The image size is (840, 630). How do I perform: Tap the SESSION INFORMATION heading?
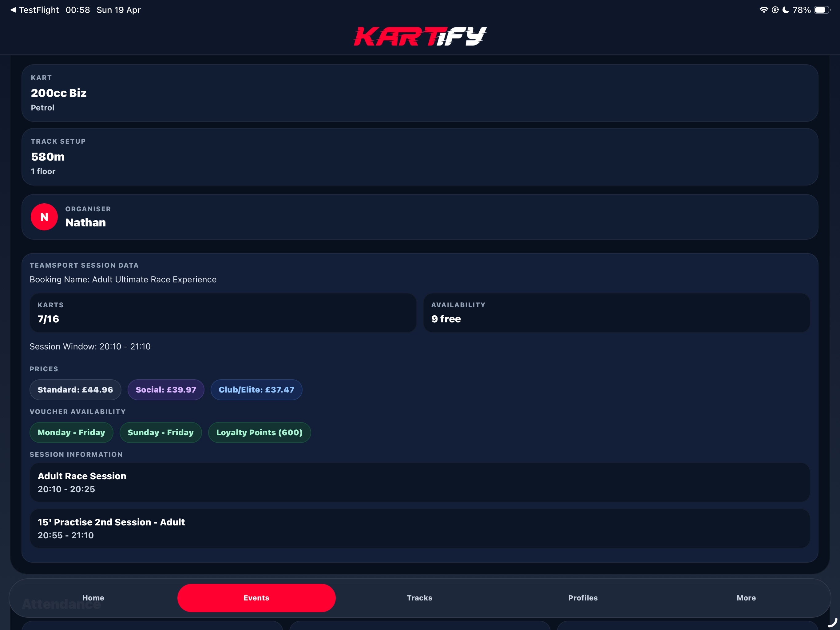click(76, 454)
